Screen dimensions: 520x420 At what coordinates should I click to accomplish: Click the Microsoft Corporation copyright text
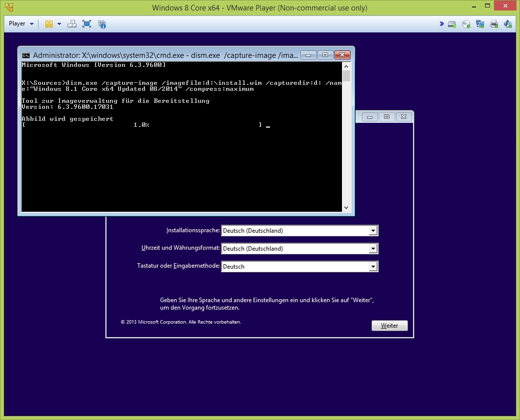pyautogui.click(x=180, y=322)
